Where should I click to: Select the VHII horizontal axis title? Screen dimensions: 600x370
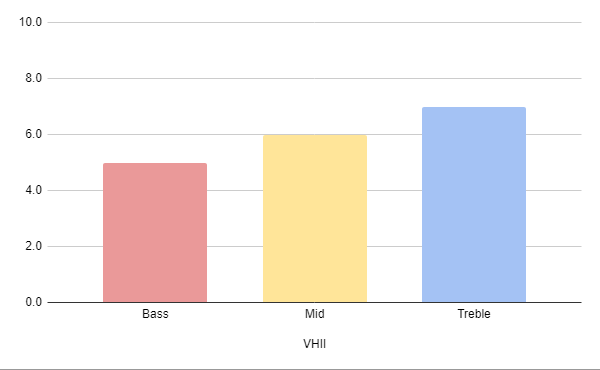point(315,344)
